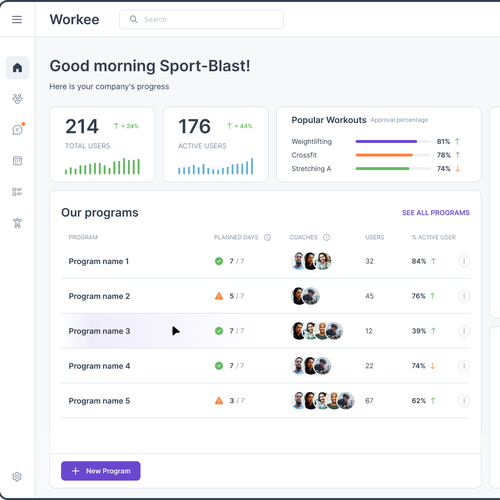The width and height of the screenshot is (500, 500).
Task: Click the + 24% growth indicator
Action: [x=126, y=126]
